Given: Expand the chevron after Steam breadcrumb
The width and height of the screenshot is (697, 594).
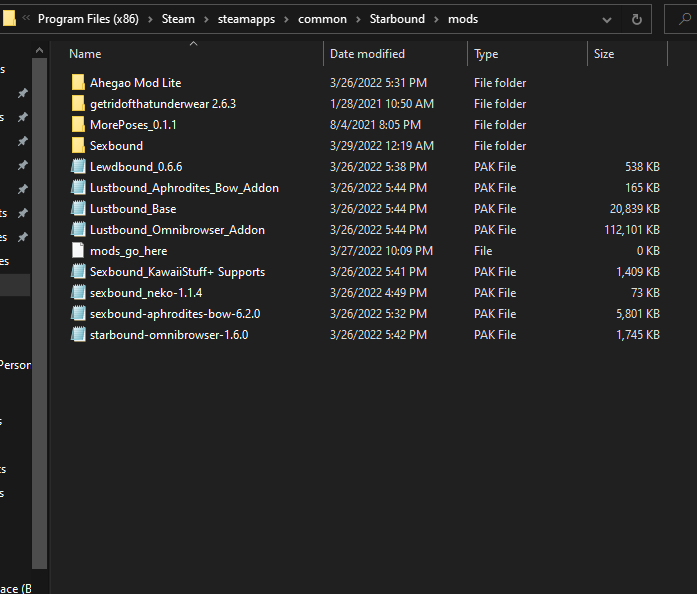Looking at the screenshot, I should [x=206, y=20].
